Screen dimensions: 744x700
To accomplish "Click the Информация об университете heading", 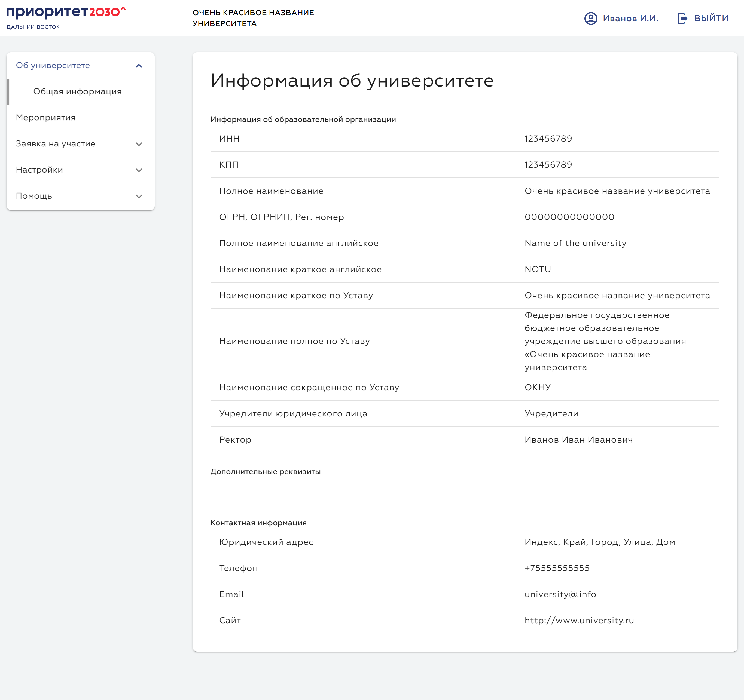I will (x=352, y=80).
